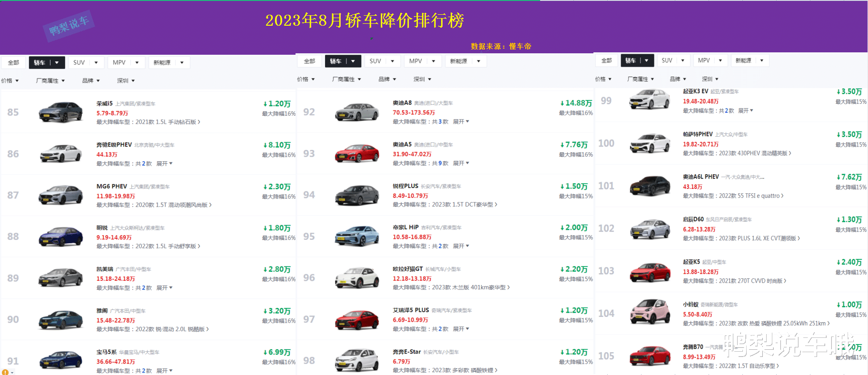Open the pink 小蚂蚁 car image
The height and width of the screenshot is (375, 868).
click(x=650, y=312)
